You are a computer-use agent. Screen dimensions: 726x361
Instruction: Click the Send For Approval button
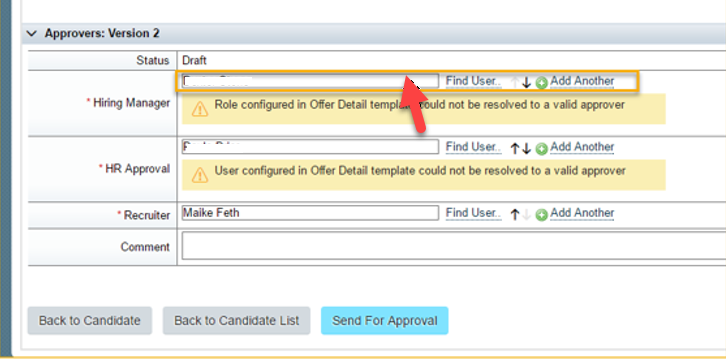pos(385,321)
